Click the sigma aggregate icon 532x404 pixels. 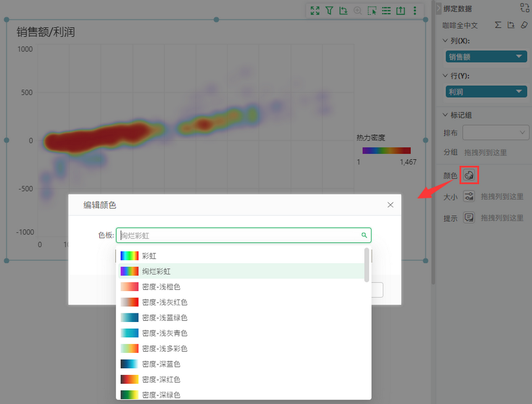pyautogui.click(x=497, y=25)
